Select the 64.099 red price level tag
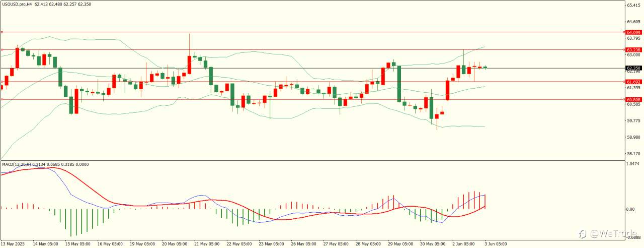The width and height of the screenshot is (644, 248). click(x=633, y=32)
